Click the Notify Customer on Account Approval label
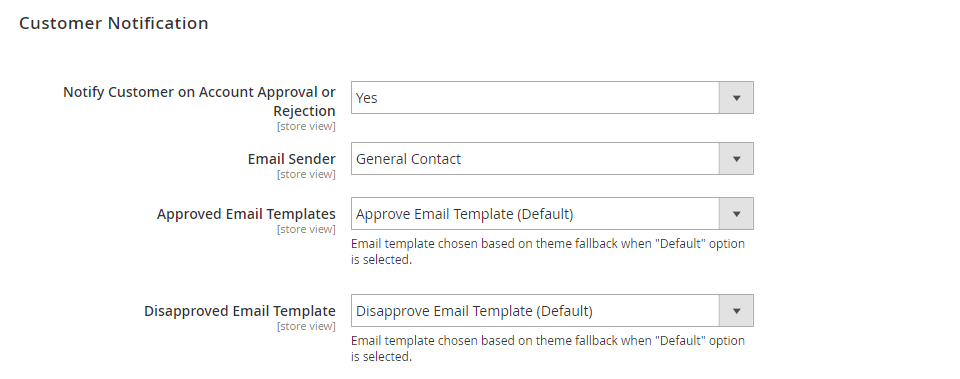Viewport: 960px width, 379px height. point(199,102)
